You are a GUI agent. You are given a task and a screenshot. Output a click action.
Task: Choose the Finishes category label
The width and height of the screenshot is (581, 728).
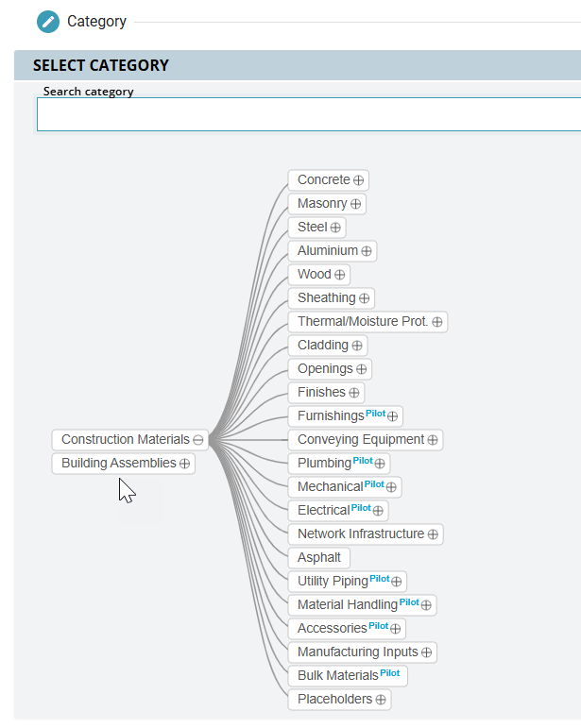(321, 392)
